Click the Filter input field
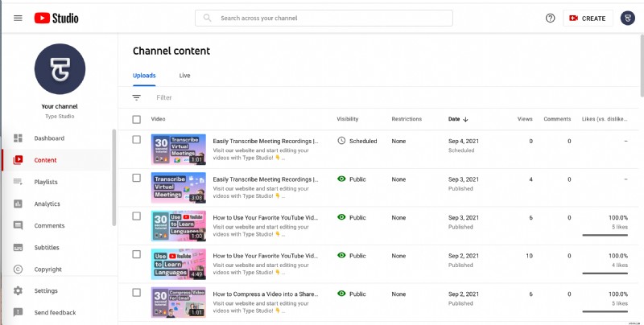 click(x=164, y=97)
